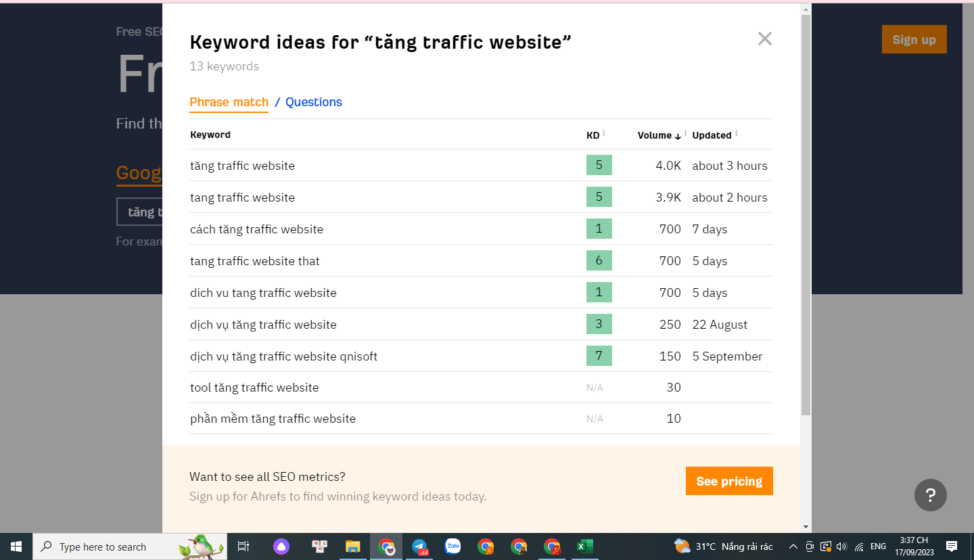This screenshot has height=560, width=974.
Task: Click the volume speaker tray icon
Action: pyautogui.click(x=841, y=546)
